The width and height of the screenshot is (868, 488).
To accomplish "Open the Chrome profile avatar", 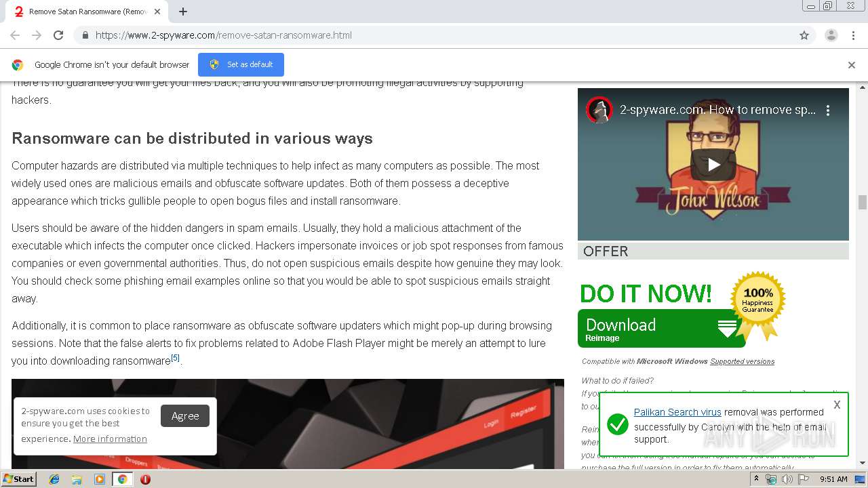I will pos(831,35).
